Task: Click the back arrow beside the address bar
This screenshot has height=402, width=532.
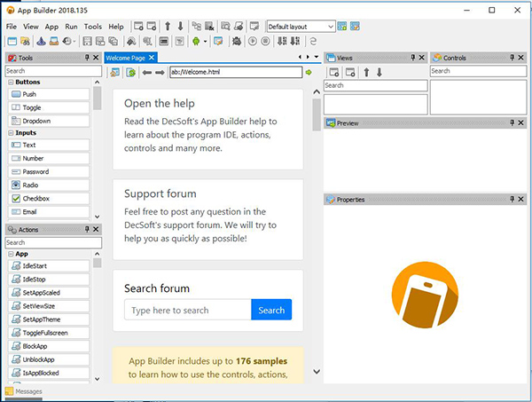Action: (x=147, y=72)
